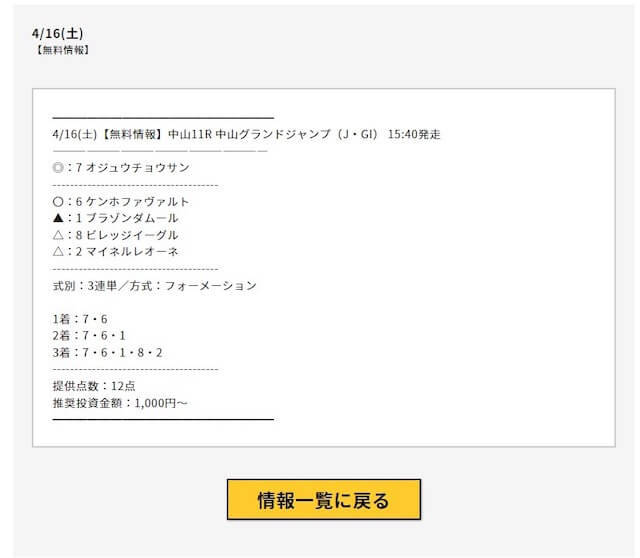
Task: Select the horse name ブラゾンダムール
Action: point(132,218)
